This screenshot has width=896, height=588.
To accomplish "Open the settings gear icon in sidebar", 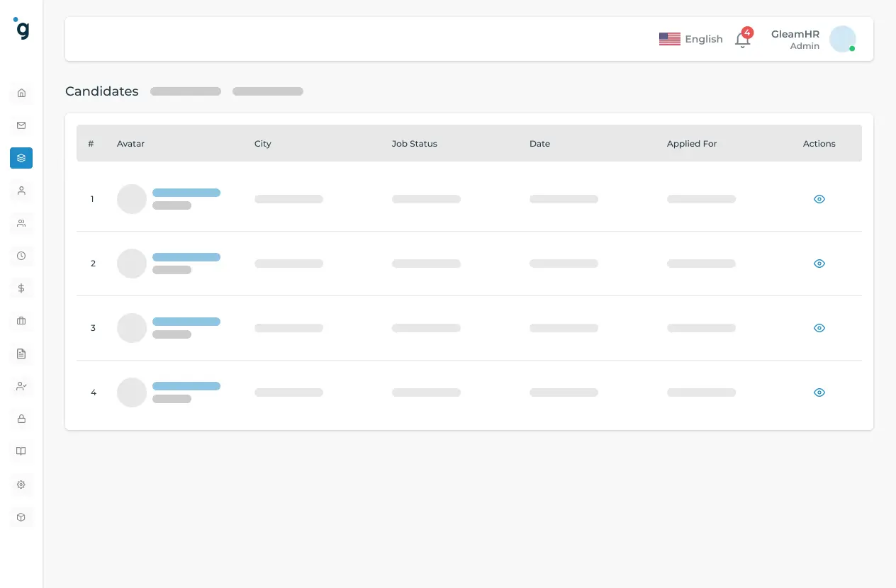I will click(x=21, y=485).
